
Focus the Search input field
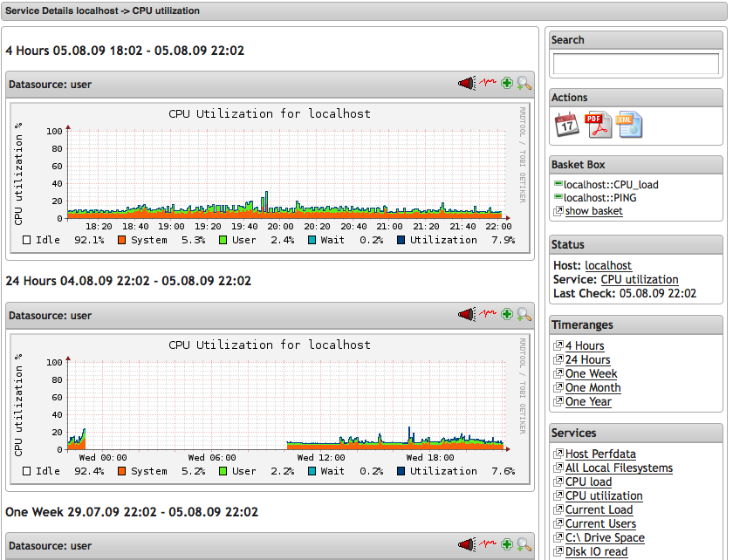pos(635,64)
